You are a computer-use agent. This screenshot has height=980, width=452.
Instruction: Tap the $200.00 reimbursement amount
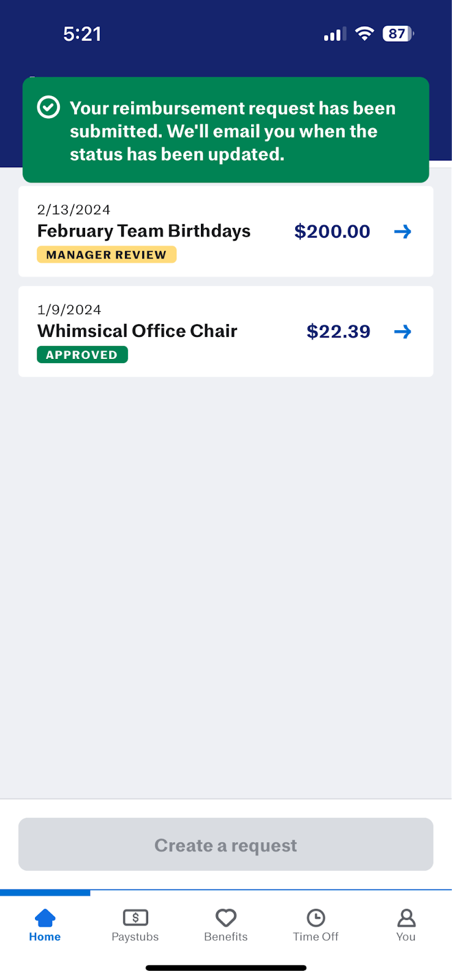(332, 232)
